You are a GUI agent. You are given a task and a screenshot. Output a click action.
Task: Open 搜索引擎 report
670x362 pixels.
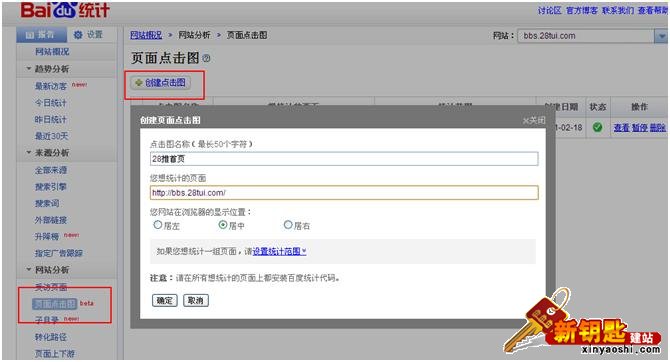point(51,186)
